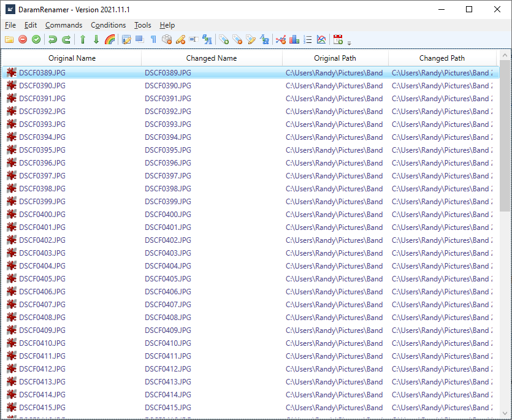512x420 pixels.
Task: Click the blue letters case-conversion icon
Action: 207,39
